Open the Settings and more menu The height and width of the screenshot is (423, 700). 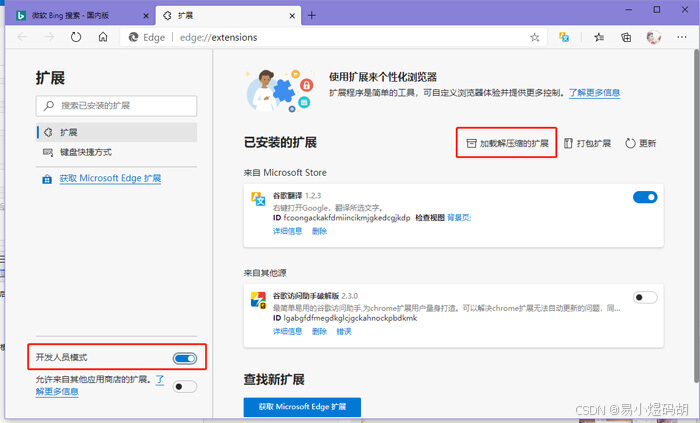[x=682, y=37]
